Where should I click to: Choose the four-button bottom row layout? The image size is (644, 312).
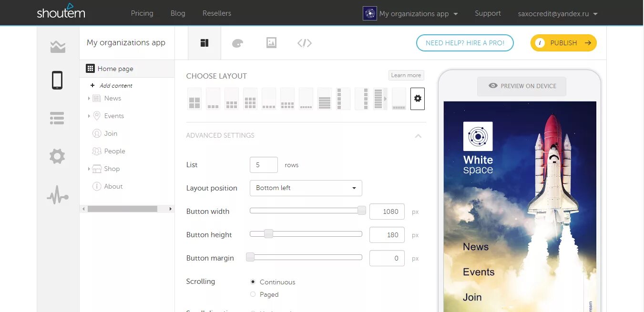269,99
